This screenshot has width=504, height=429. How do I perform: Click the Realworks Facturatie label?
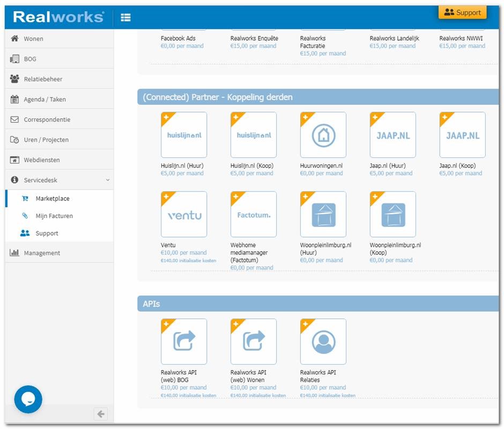point(313,42)
